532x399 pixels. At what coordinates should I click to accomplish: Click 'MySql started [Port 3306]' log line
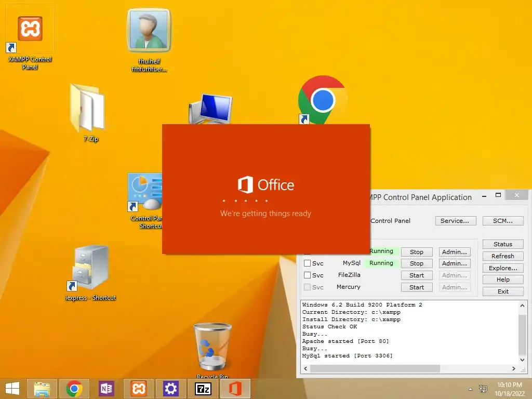click(x=347, y=355)
